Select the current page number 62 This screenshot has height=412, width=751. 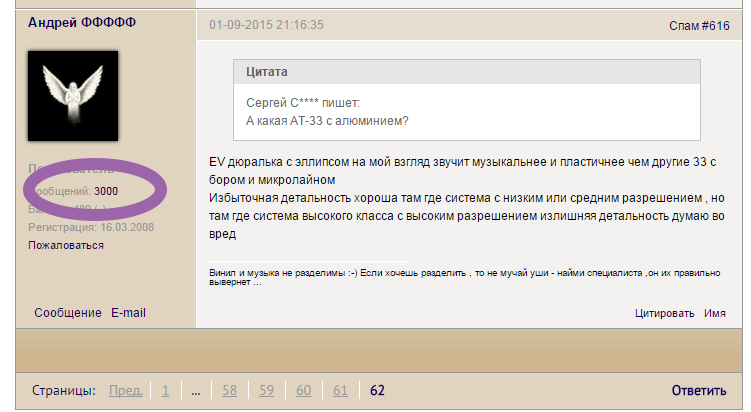377,390
